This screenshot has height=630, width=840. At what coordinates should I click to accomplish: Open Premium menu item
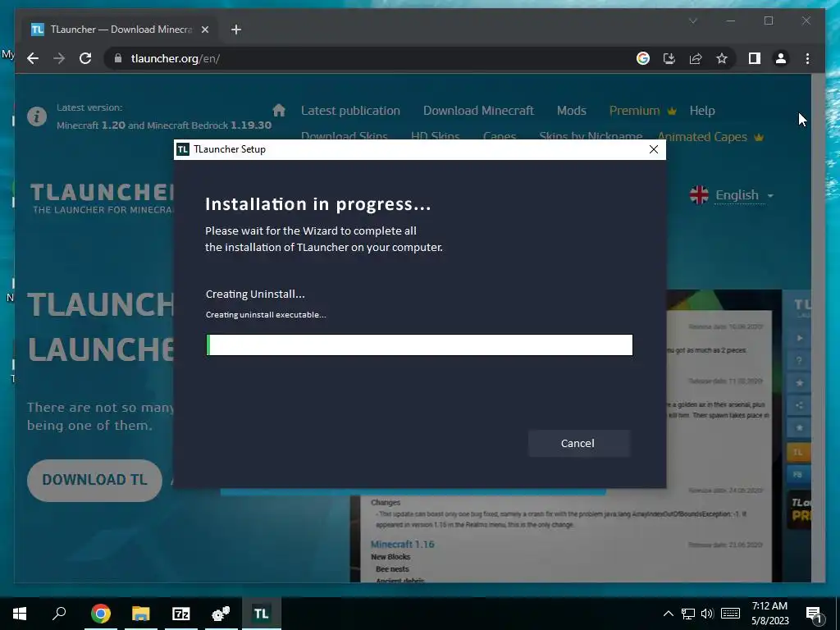[x=642, y=111]
